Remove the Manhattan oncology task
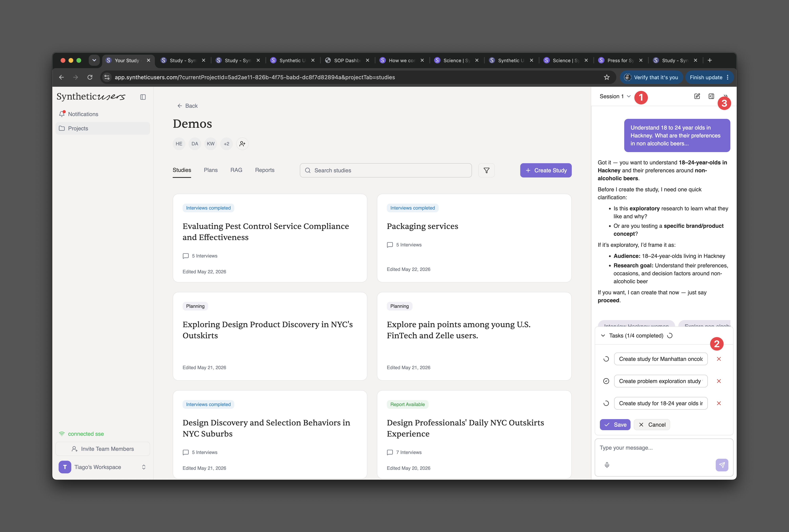The width and height of the screenshot is (789, 532). point(719,359)
